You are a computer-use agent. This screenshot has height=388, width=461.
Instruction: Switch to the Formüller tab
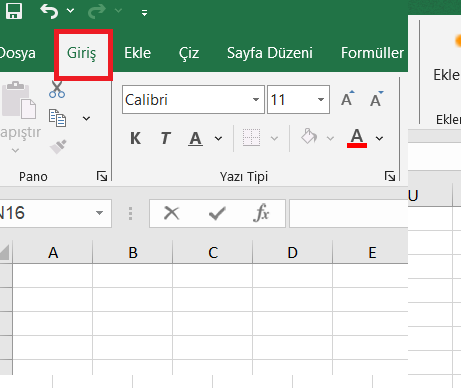[372, 53]
